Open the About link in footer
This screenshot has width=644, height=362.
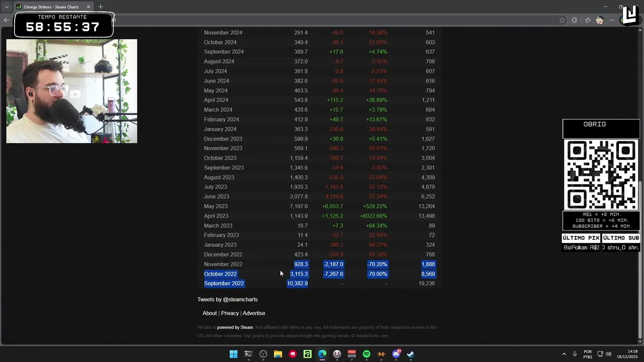click(x=210, y=313)
